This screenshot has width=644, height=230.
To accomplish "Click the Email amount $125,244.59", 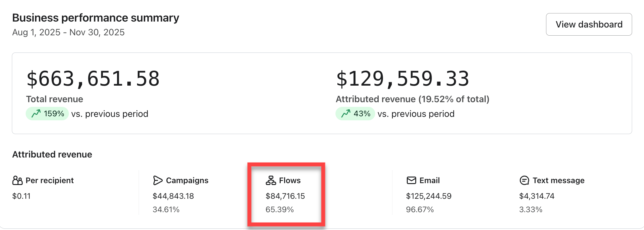I will [x=428, y=196].
